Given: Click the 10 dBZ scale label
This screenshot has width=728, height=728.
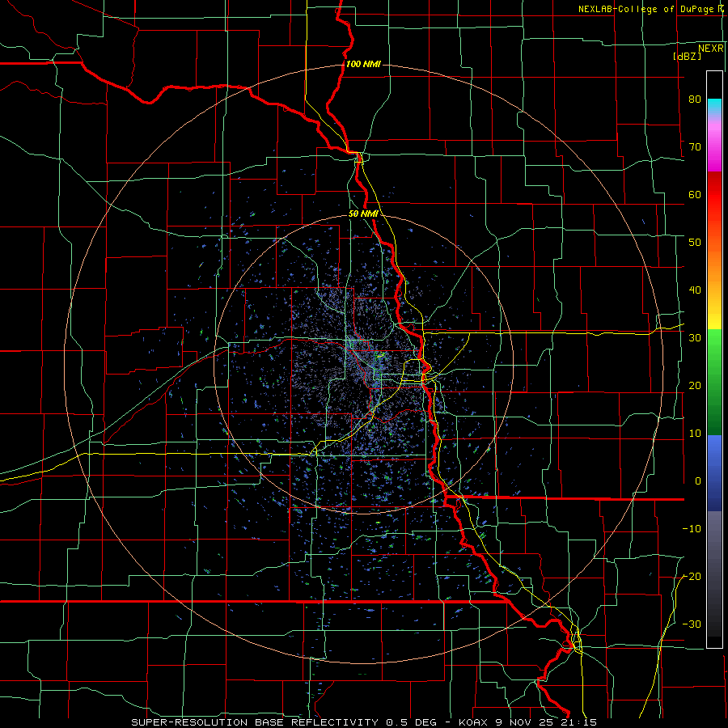Looking at the screenshot, I should point(695,434).
